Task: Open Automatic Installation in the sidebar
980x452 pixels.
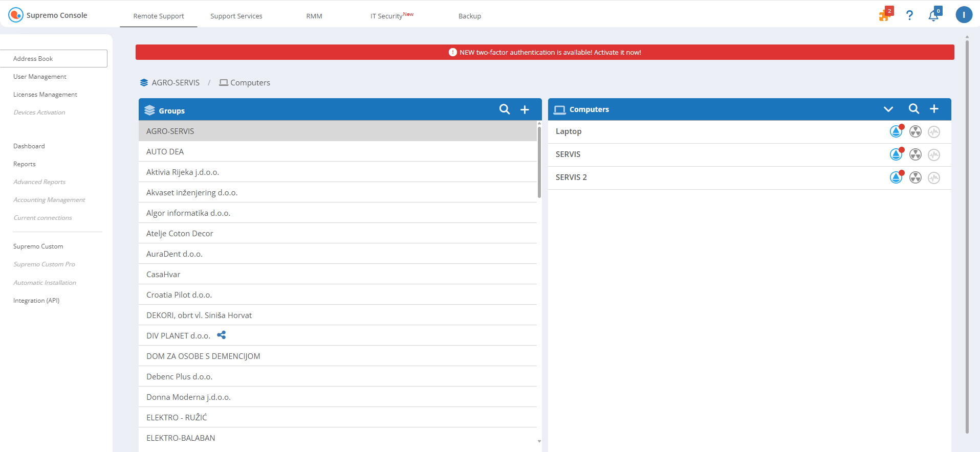Action: [x=45, y=283]
